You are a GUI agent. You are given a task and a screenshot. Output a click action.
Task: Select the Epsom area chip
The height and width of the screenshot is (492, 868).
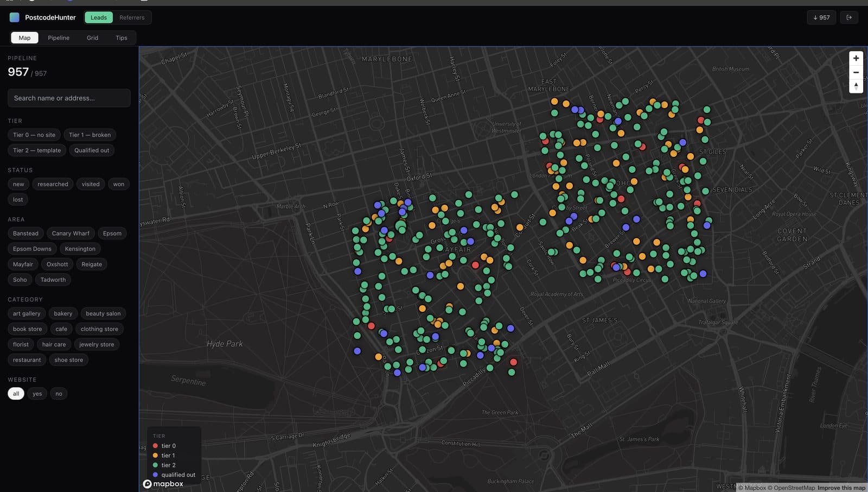tap(112, 234)
